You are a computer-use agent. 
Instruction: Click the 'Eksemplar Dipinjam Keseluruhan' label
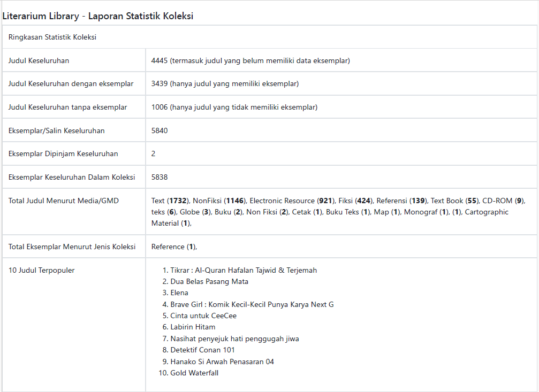click(63, 153)
